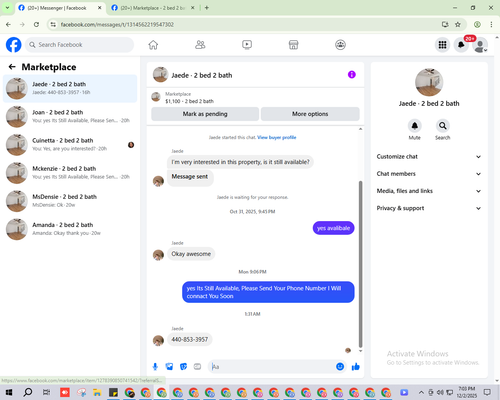Click the purple conversation information icon
500x400 pixels.
[x=352, y=75]
